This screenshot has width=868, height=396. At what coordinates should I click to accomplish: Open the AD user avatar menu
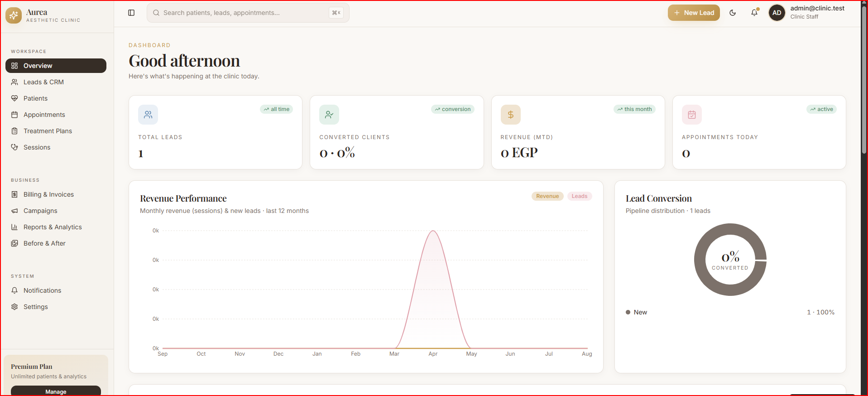[x=777, y=13]
